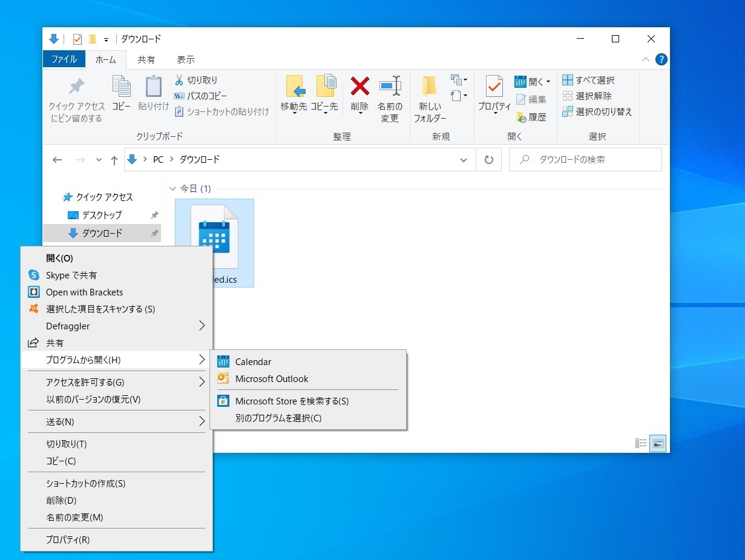The width and height of the screenshot is (745, 560).
Task: Click the up-arrow parent folder button
Action: pyautogui.click(x=114, y=160)
